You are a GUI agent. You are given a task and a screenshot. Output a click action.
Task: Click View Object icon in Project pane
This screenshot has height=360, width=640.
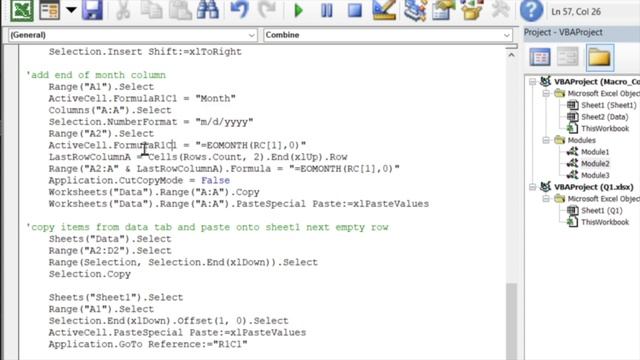[x=568, y=57]
